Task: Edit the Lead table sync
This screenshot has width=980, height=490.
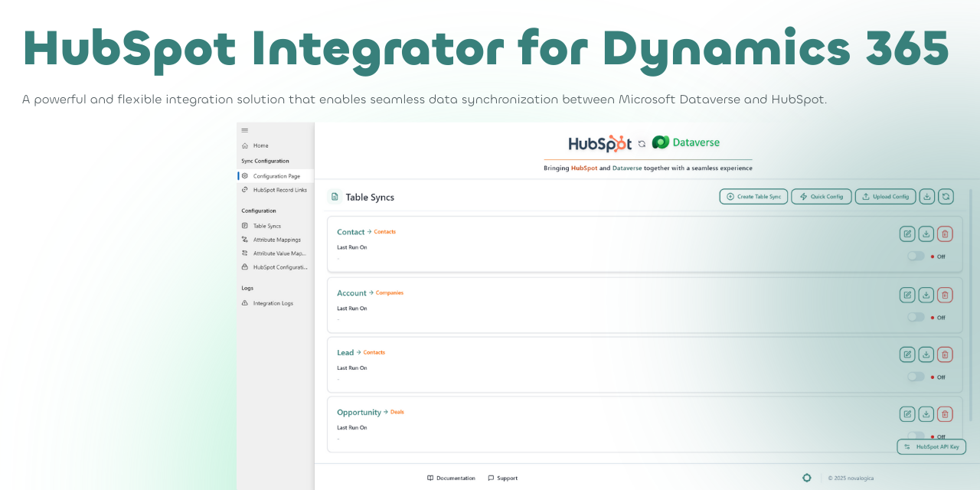Action: (x=907, y=354)
